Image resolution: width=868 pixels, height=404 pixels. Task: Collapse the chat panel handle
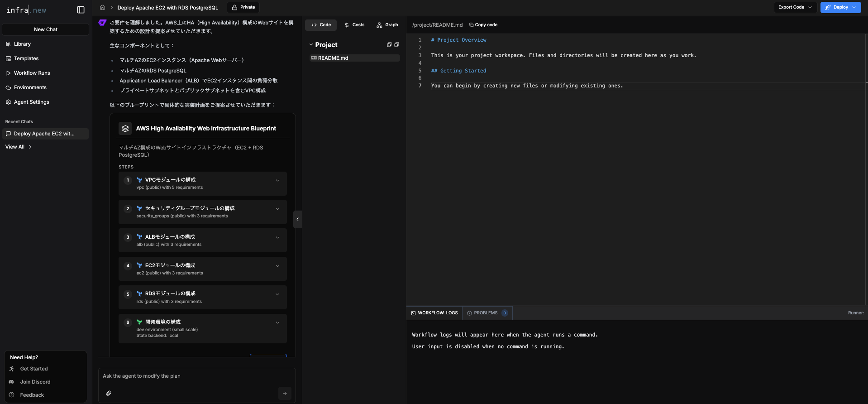tap(297, 219)
